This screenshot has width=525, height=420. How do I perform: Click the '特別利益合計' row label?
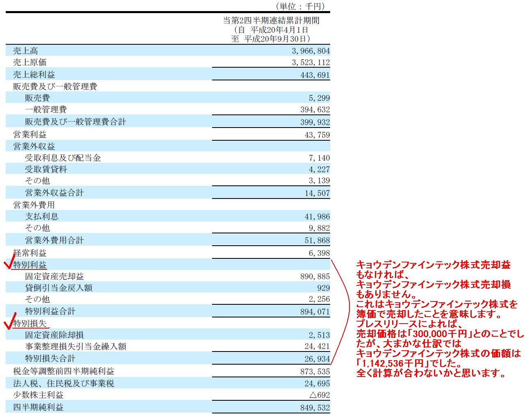tap(50, 311)
